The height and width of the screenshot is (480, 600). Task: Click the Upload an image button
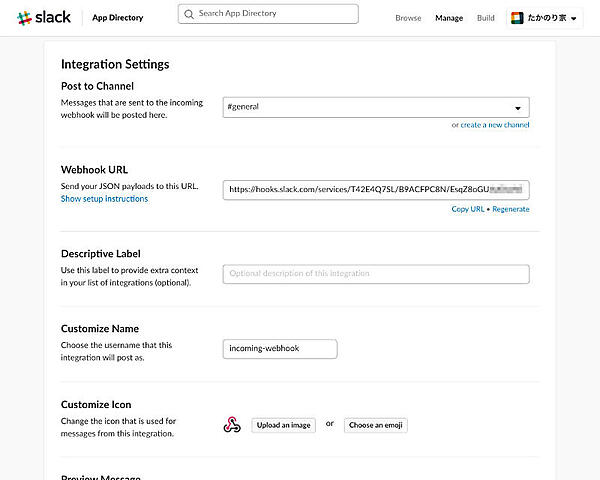[283, 425]
